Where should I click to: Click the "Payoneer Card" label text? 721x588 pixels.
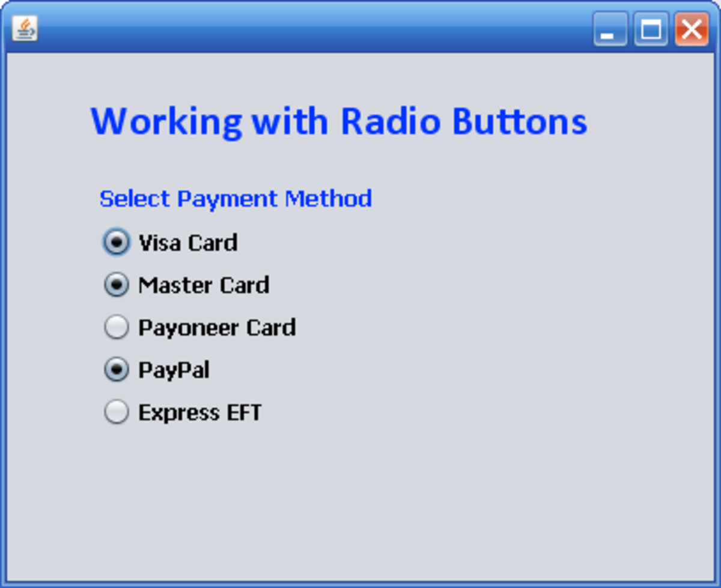coord(217,328)
